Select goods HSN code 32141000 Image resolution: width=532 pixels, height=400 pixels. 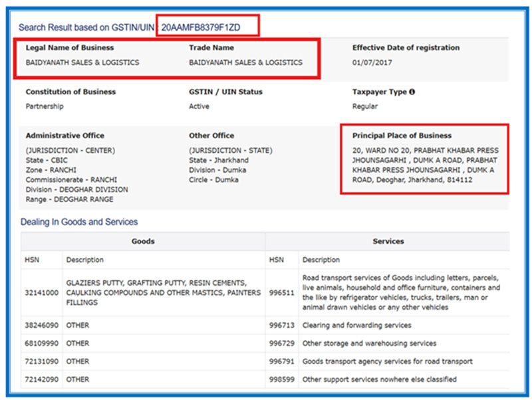coord(41,292)
